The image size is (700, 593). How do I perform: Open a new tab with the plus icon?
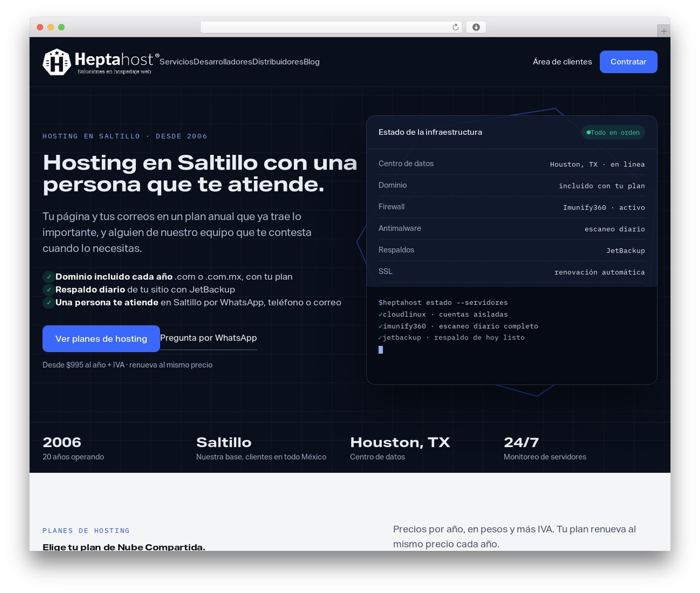[664, 31]
